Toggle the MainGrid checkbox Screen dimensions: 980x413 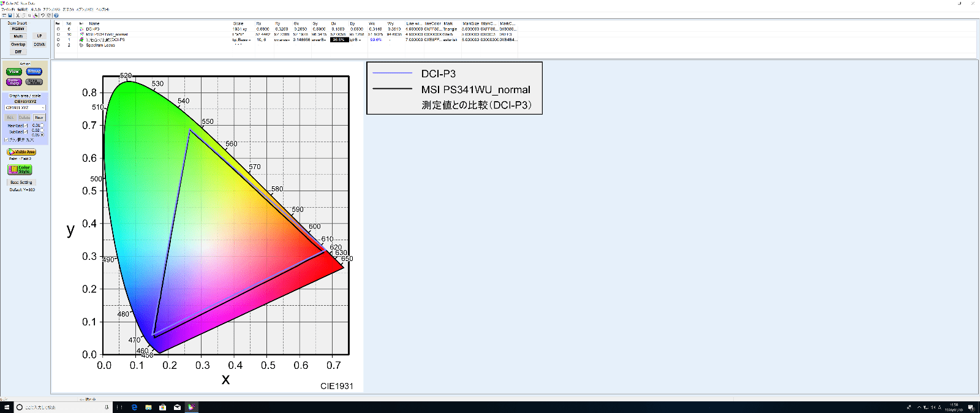click(26, 126)
